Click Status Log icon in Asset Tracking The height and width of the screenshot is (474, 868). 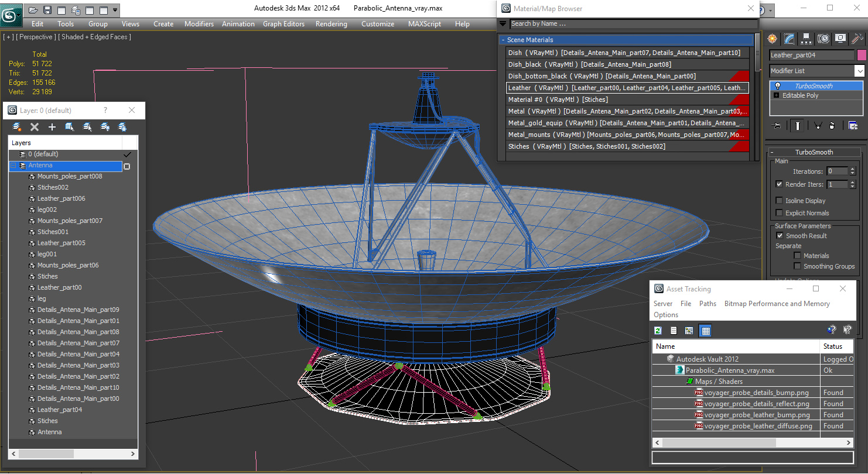pos(674,331)
